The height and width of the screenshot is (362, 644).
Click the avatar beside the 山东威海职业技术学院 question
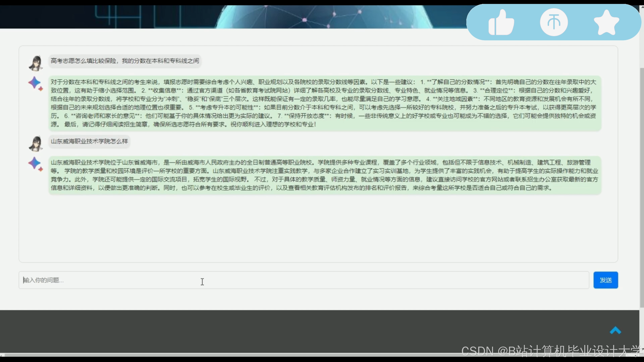click(x=36, y=143)
